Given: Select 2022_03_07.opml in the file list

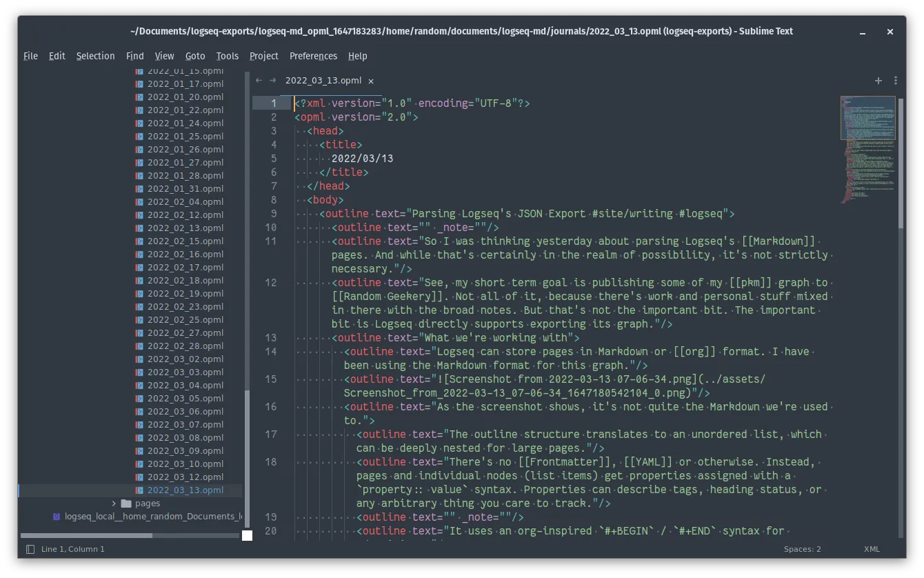Looking at the screenshot, I should [x=185, y=425].
